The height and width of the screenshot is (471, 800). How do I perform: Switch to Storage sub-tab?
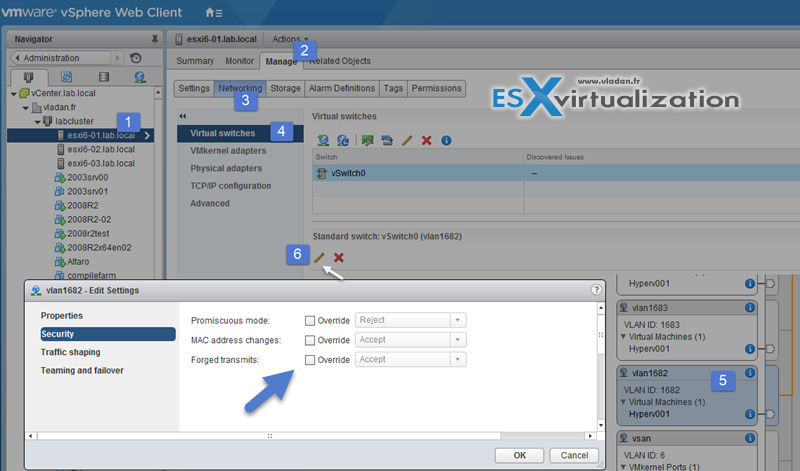tap(285, 88)
